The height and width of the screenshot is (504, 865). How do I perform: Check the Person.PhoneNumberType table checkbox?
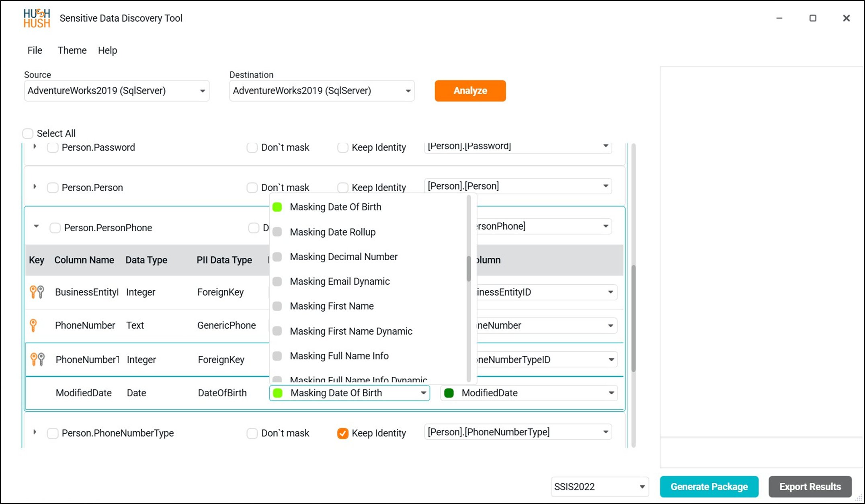(53, 433)
